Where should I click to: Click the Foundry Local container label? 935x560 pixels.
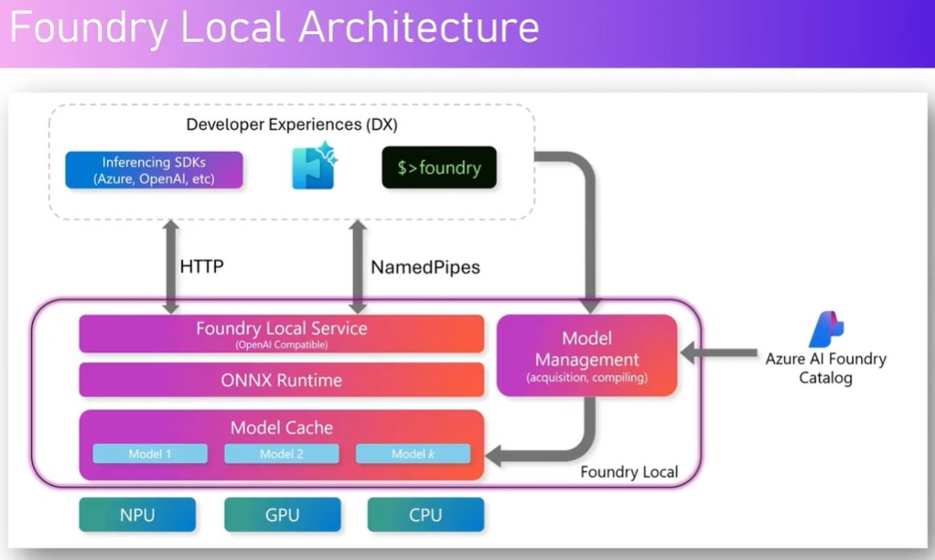click(629, 472)
